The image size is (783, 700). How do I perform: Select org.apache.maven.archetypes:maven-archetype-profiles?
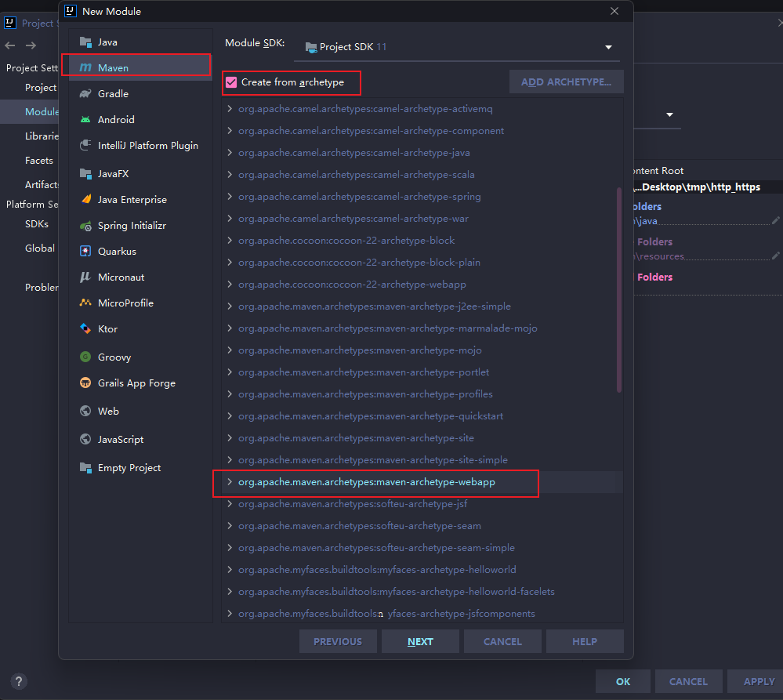365,394
